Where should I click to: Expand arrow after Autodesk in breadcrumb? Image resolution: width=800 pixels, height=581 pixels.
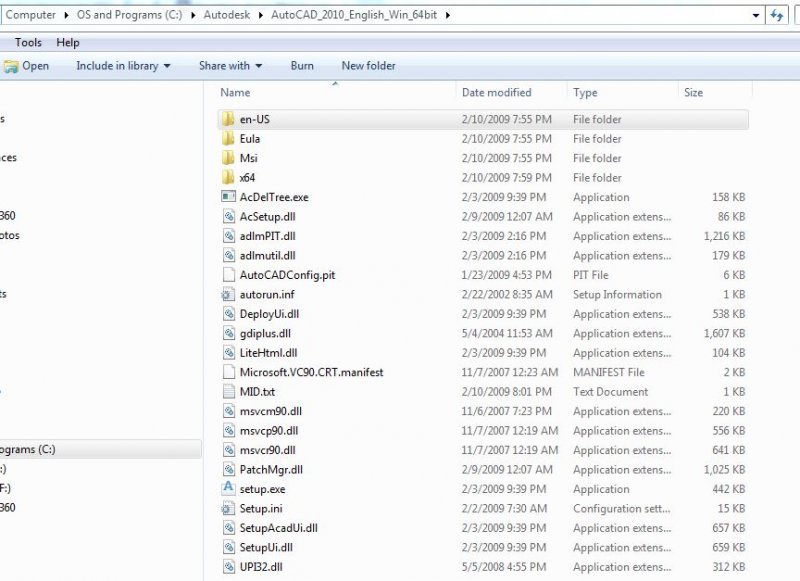pyautogui.click(x=261, y=15)
